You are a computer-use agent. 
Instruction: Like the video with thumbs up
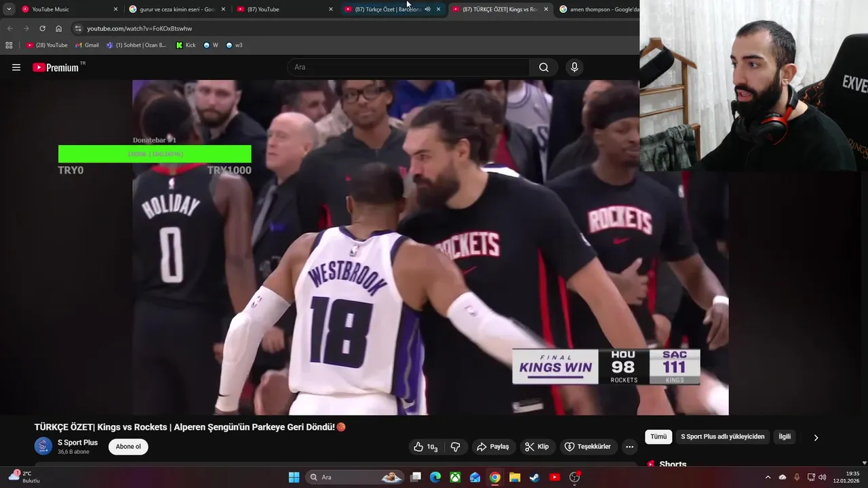(x=426, y=447)
